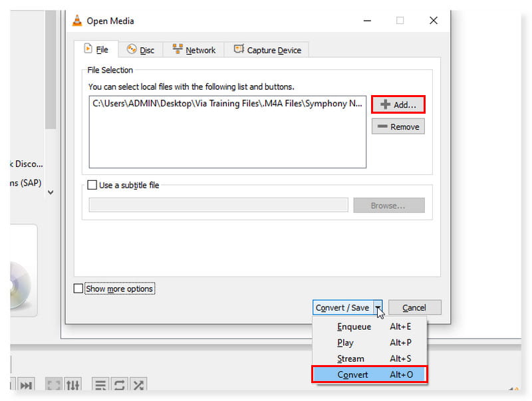
Task: Toggle the fullscreen icon in player controls
Action: click(54, 384)
